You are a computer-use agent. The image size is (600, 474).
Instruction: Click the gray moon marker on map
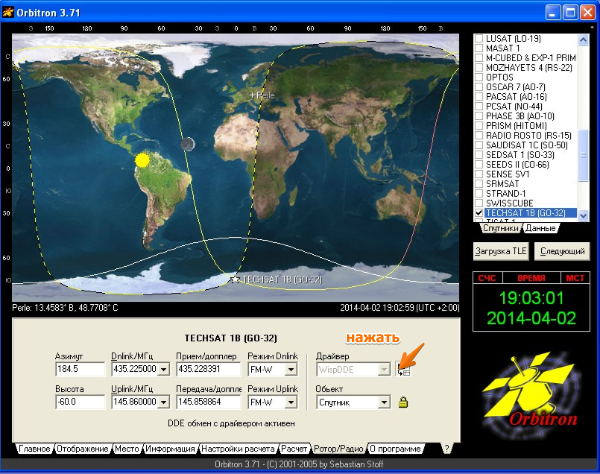pyautogui.click(x=188, y=144)
